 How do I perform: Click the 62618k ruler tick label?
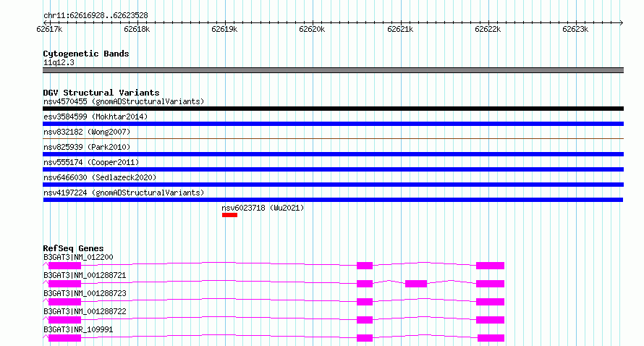(x=137, y=29)
